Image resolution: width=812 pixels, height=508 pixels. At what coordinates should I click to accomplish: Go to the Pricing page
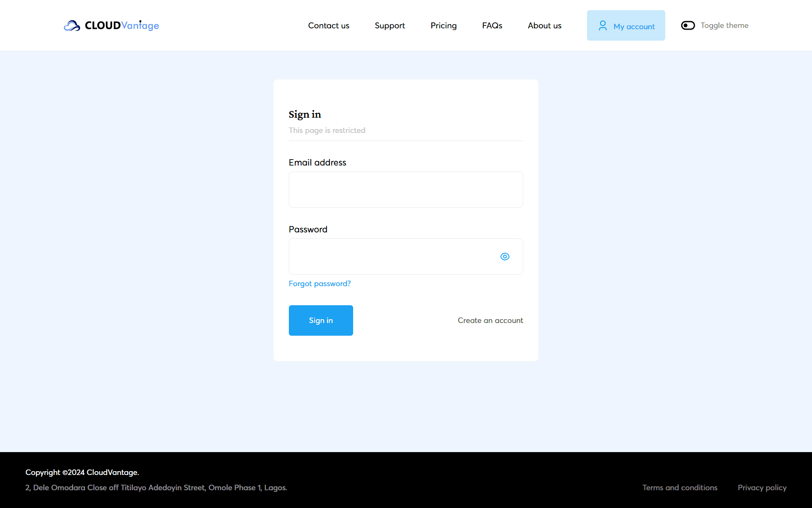click(443, 25)
